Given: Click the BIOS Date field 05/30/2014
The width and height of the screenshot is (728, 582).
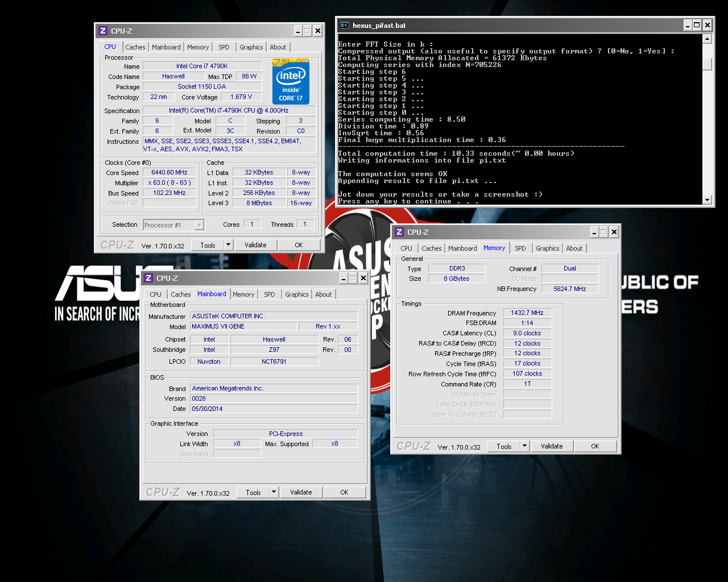Looking at the screenshot, I should pos(274,409).
